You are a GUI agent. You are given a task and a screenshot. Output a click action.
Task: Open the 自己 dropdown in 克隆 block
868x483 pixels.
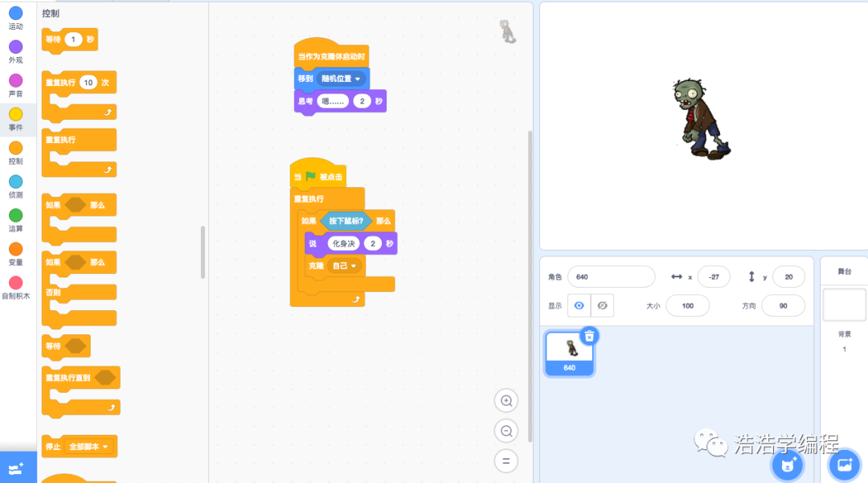pos(344,265)
